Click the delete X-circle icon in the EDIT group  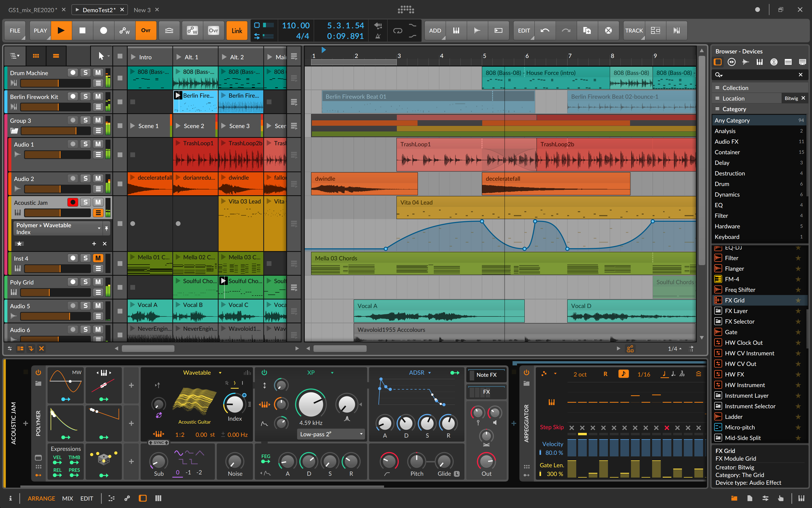coord(608,31)
